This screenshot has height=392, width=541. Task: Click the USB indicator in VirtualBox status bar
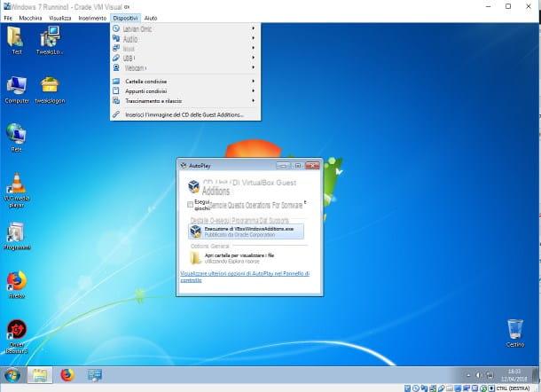[x=441, y=388]
